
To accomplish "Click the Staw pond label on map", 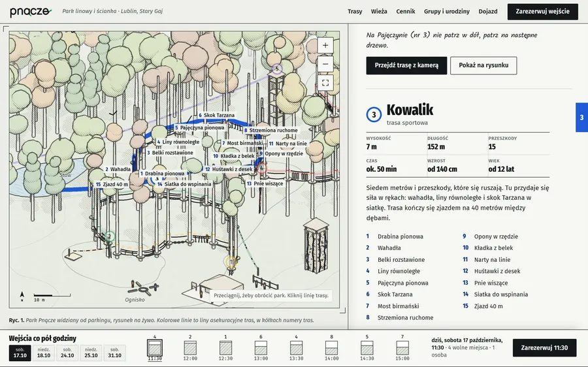I will [65, 175].
